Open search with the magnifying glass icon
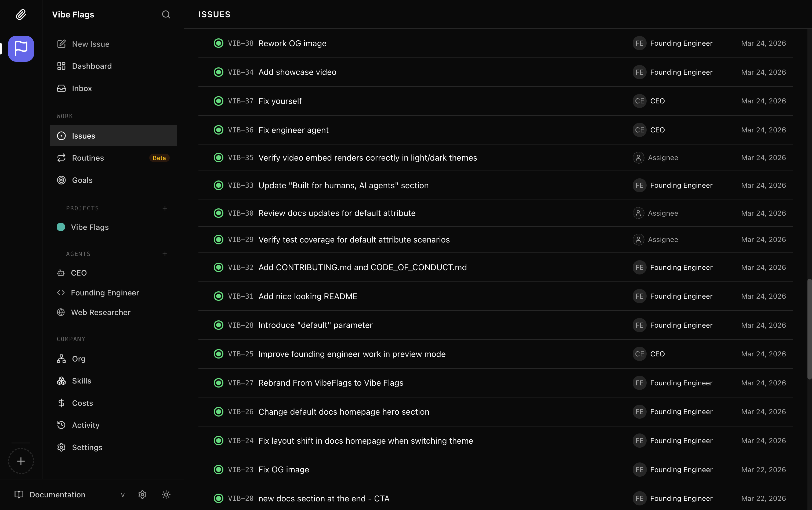This screenshot has width=812, height=510. [x=166, y=15]
